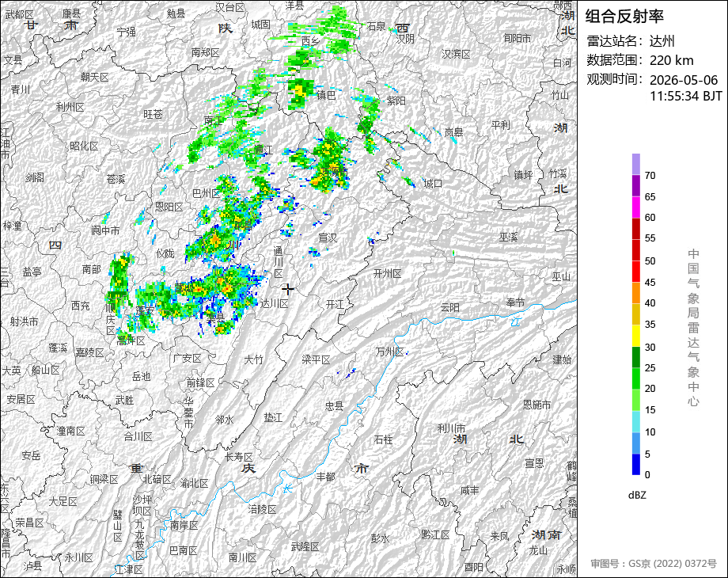Pick the green 20–25 dBZ swatch
The width and height of the screenshot is (728, 578).
636,378
